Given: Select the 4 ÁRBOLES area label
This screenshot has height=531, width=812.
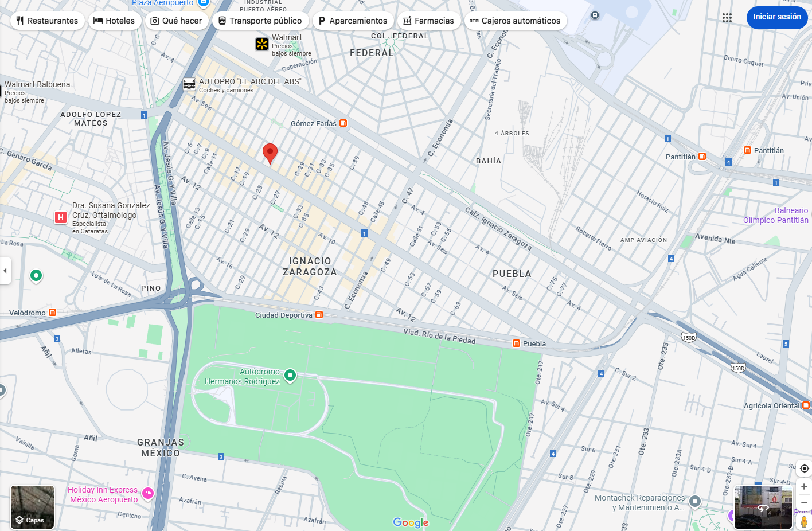Looking at the screenshot, I should coord(512,134).
